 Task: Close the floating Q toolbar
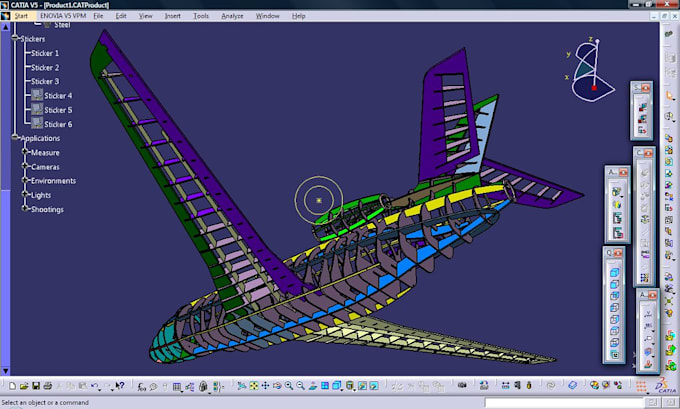[618, 253]
